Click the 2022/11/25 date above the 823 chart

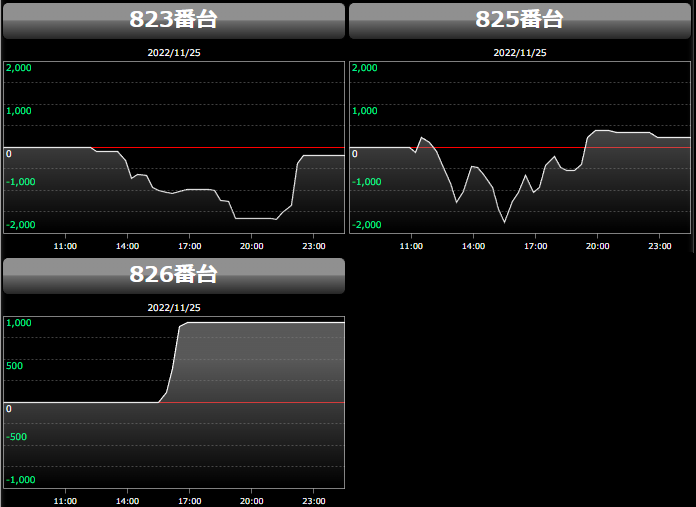tap(174, 52)
